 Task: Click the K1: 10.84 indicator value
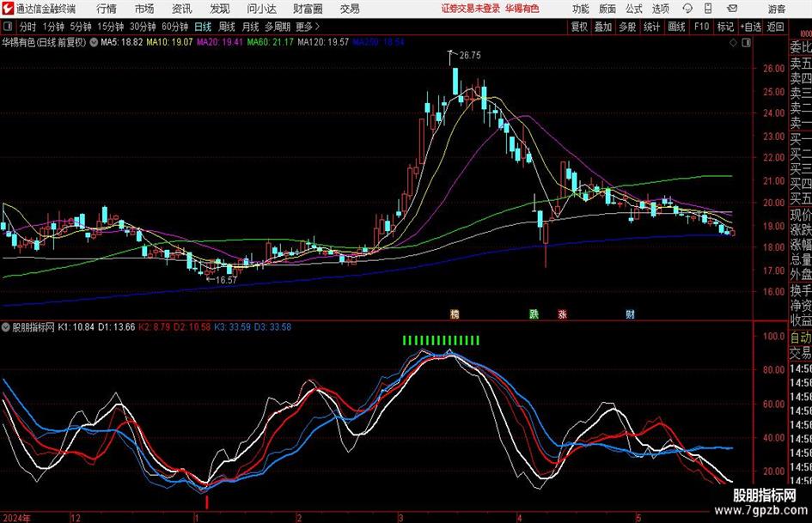[x=76, y=327]
